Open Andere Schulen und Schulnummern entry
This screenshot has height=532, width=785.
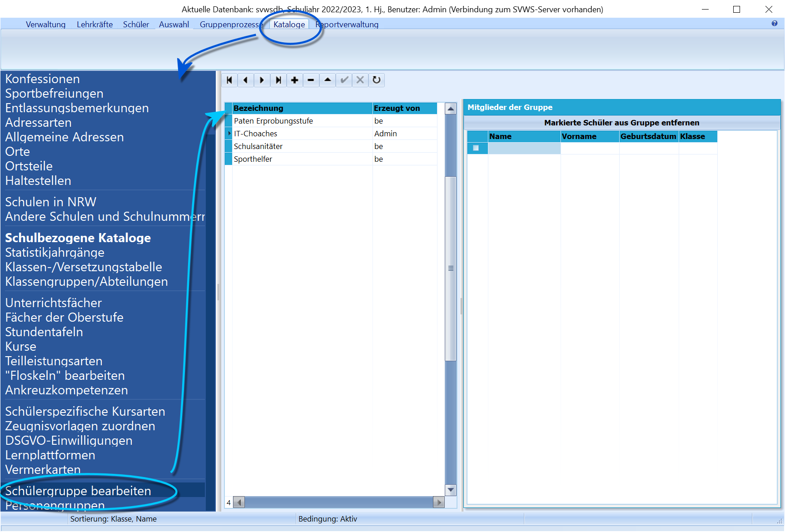click(105, 217)
